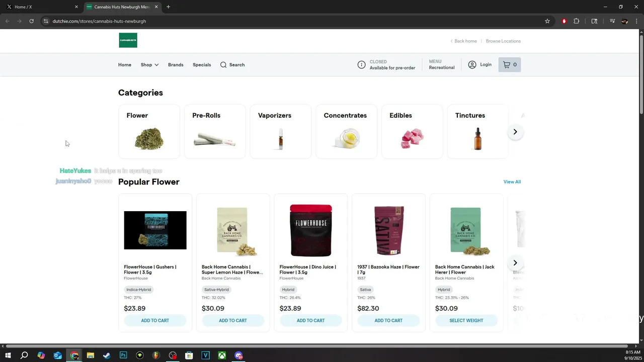
Task: Go to the Home nav item
Action: click(125, 64)
